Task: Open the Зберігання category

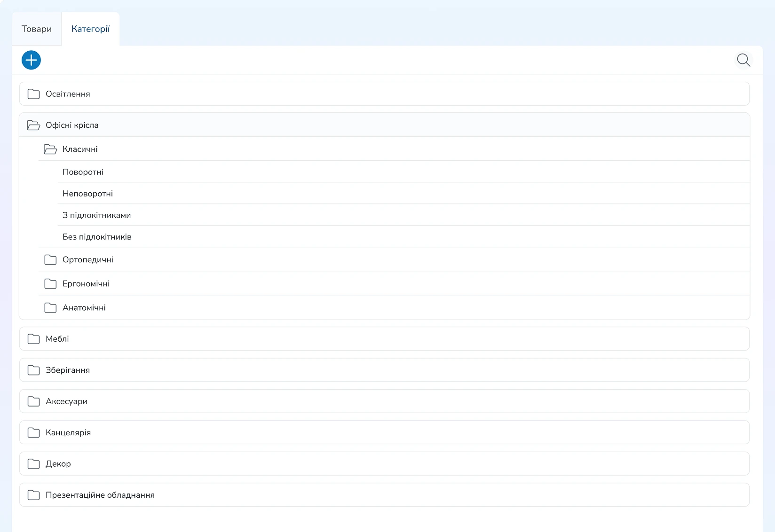Action: [384, 370]
